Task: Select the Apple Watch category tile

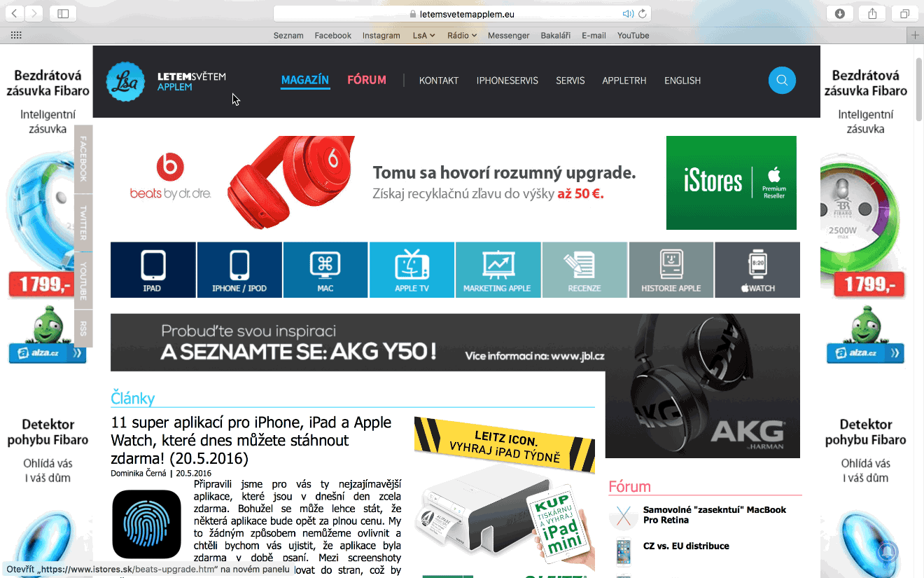Action: tap(757, 270)
